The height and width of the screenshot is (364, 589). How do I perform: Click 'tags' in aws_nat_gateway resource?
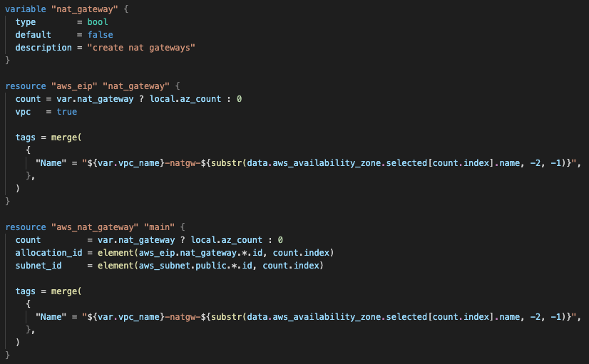click(26, 291)
